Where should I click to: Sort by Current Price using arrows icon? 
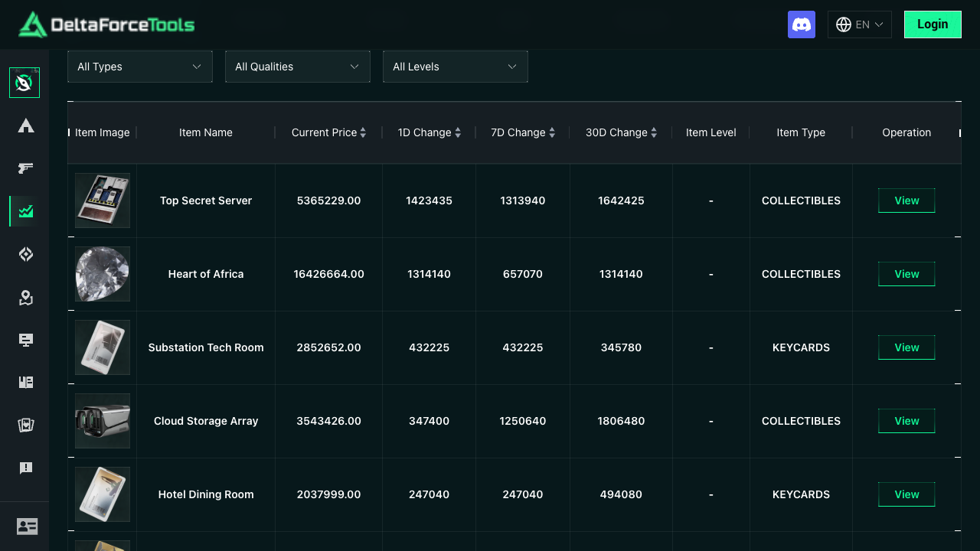pos(363,132)
